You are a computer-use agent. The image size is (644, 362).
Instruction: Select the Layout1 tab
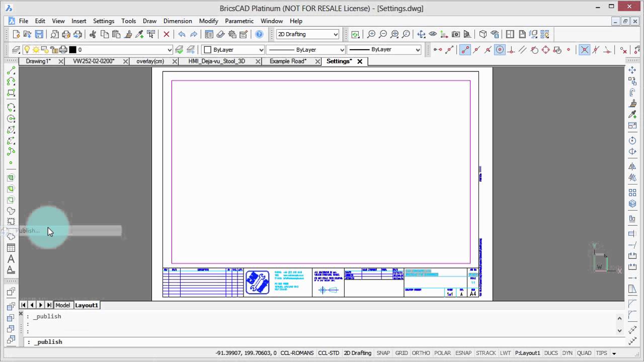tap(87, 305)
